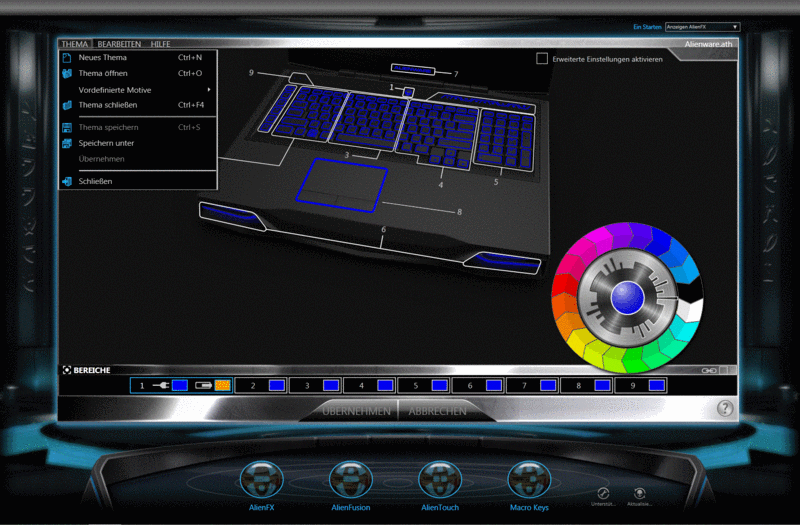Open the AlienFX module icon
This screenshot has height=525, width=800.
click(261, 480)
